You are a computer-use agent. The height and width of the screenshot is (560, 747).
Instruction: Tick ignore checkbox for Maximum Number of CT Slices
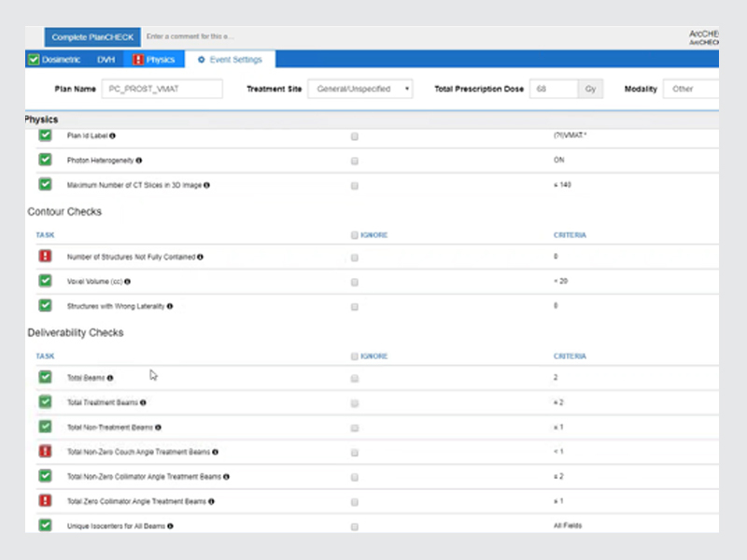[x=355, y=186]
